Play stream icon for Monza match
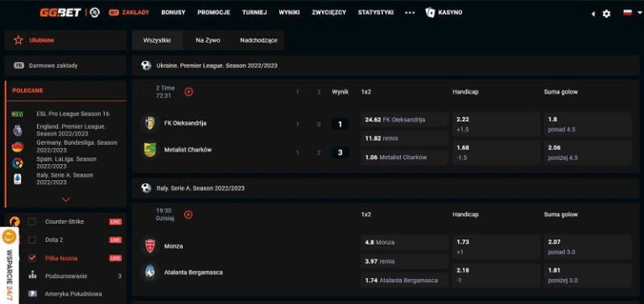The image size is (644, 304). pos(189,214)
